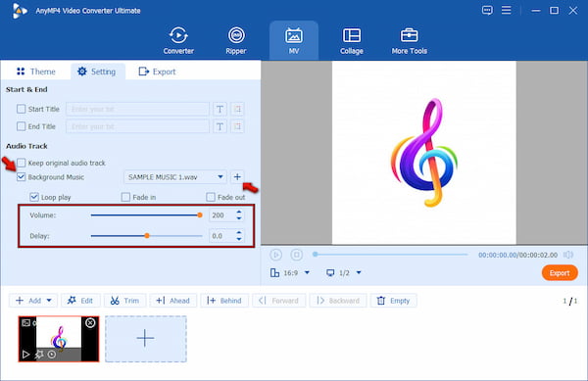Image resolution: width=588 pixels, height=381 pixels.
Task: Increase Delay value with up stepper
Action: click(x=239, y=233)
